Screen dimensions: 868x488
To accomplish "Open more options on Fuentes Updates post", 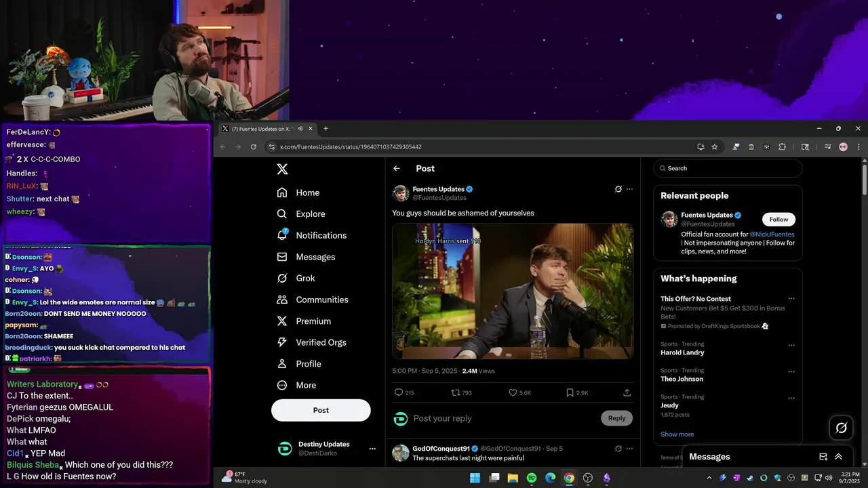I will pos(629,189).
